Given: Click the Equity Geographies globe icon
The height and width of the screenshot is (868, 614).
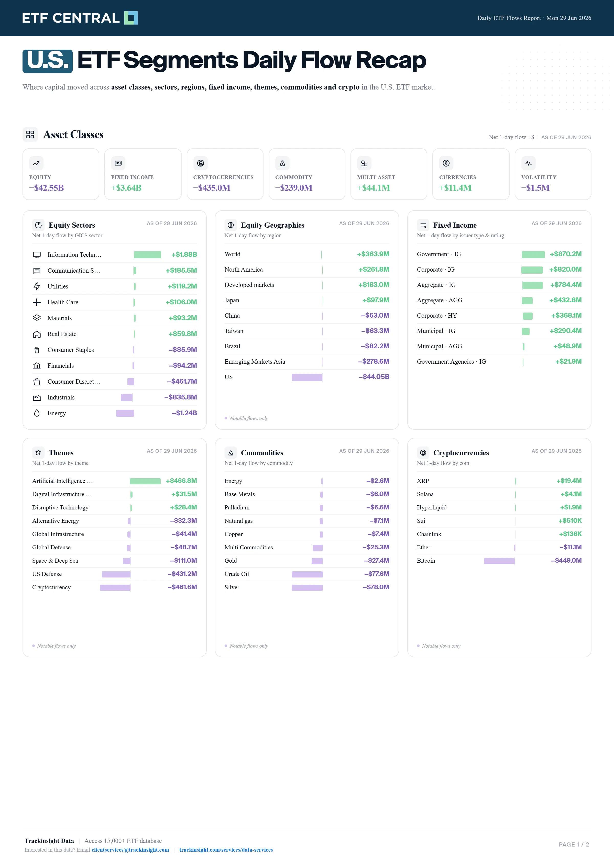Looking at the screenshot, I should coord(231,225).
